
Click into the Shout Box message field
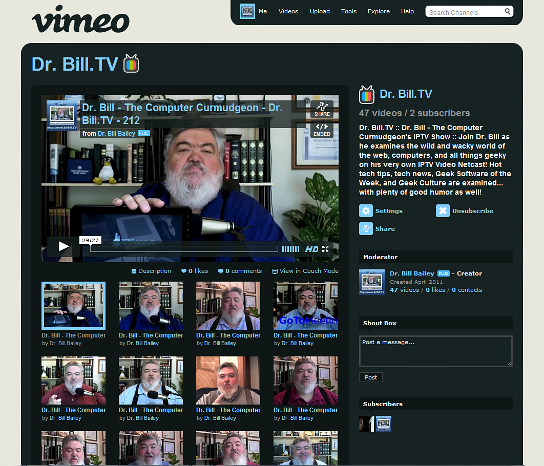coord(436,351)
